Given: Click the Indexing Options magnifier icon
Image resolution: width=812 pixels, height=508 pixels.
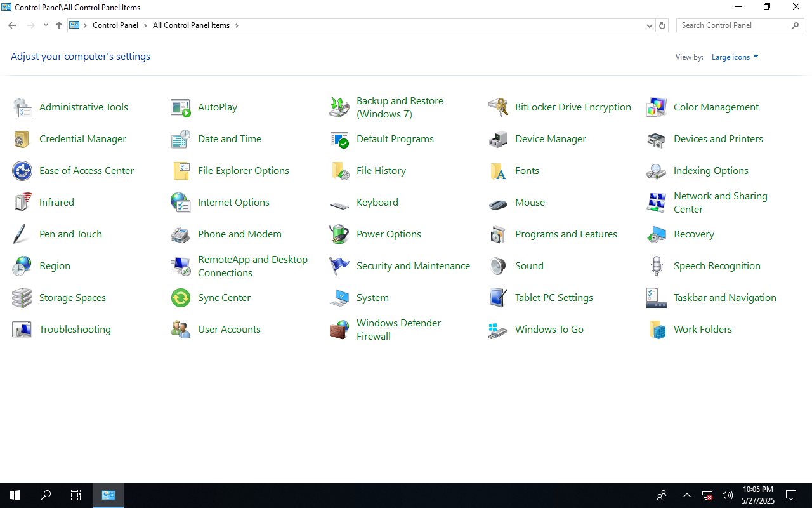Looking at the screenshot, I should [657, 171].
